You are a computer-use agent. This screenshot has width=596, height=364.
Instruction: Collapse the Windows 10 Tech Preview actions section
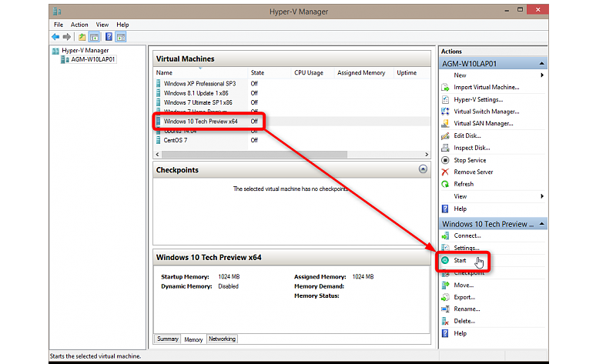click(541, 224)
